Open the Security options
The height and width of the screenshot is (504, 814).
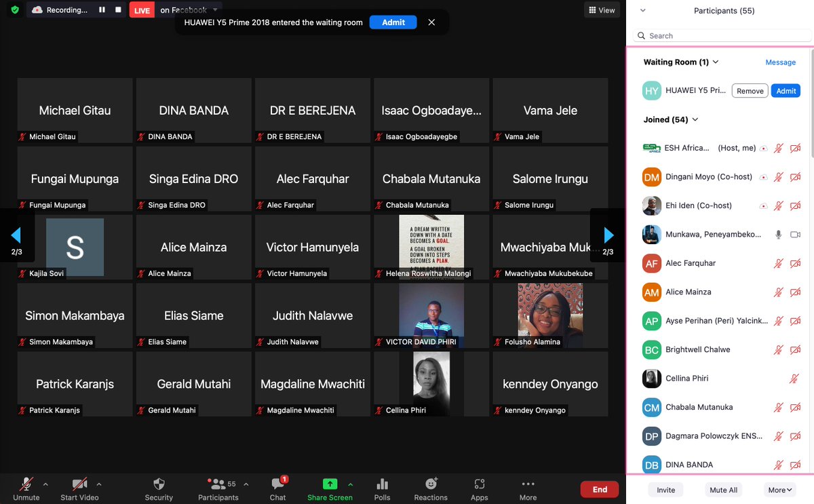[159, 488]
